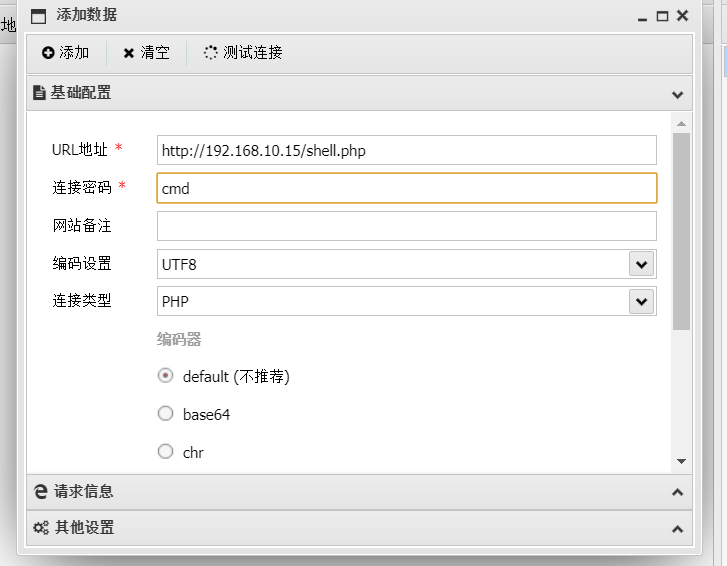Click the 清空 button label

(x=155, y=52)
